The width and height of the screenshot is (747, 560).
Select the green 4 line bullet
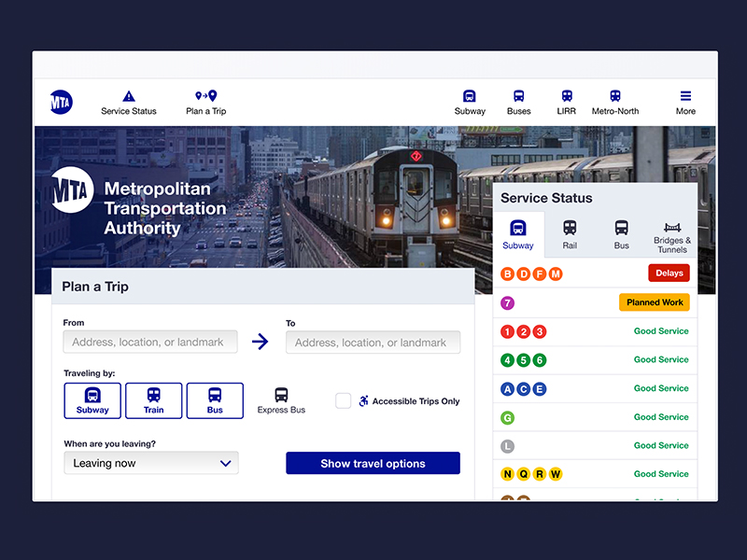(507, 360)
